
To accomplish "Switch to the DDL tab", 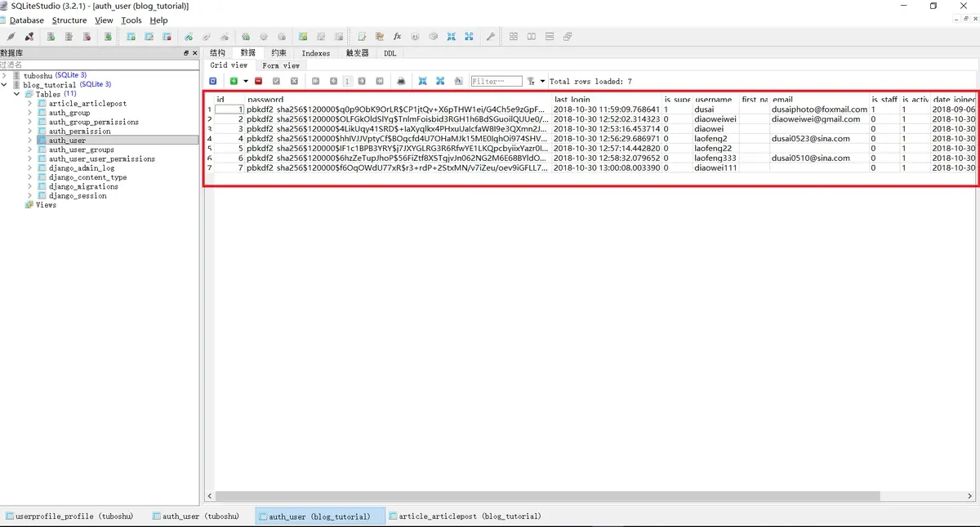I will (390, 53).
